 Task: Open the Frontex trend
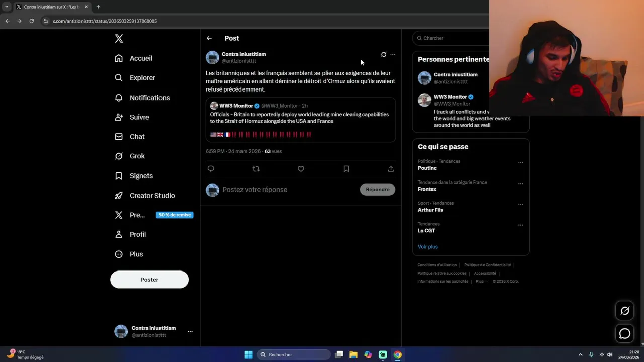(x=427, y=189)
